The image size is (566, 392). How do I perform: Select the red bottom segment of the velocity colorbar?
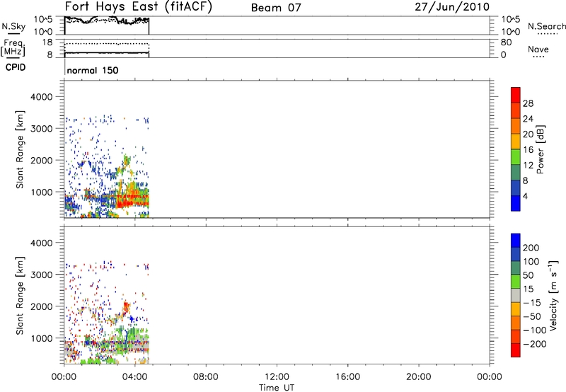pos(516,350)
